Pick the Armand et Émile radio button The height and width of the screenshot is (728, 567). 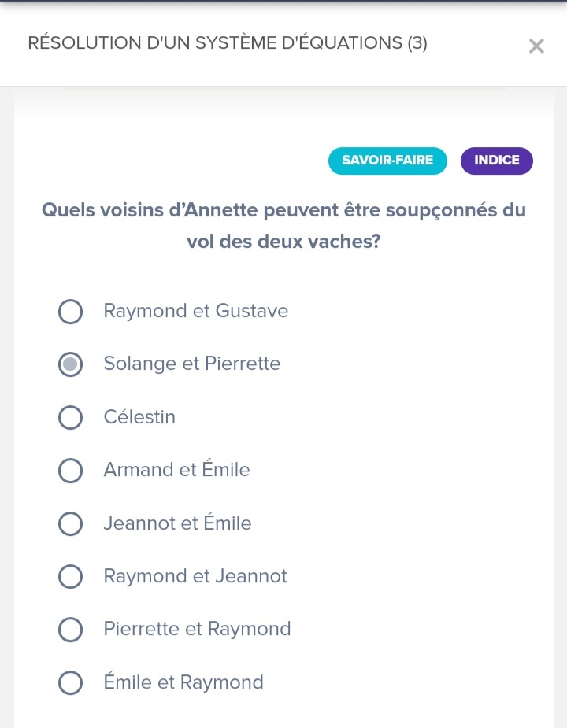(71, 471)
